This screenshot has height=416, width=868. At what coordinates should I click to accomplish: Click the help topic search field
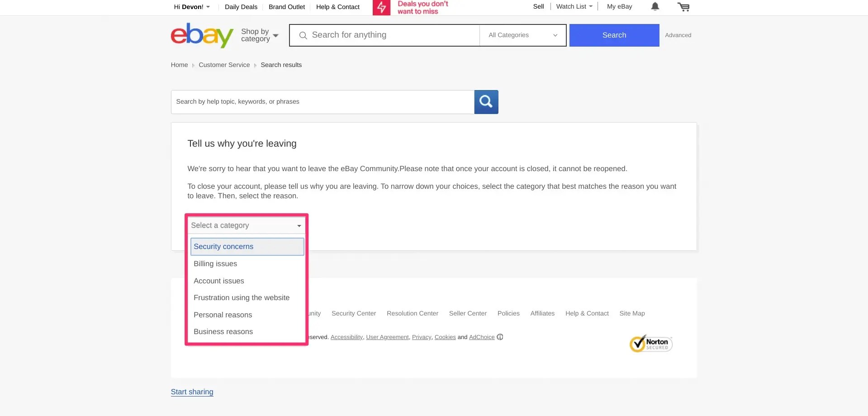coord(323,102)
